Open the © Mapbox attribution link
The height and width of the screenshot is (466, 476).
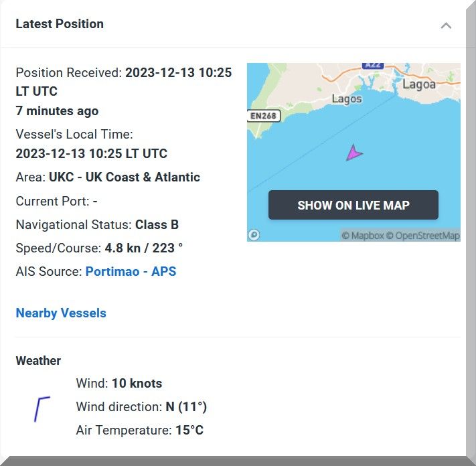pos(362,236)
